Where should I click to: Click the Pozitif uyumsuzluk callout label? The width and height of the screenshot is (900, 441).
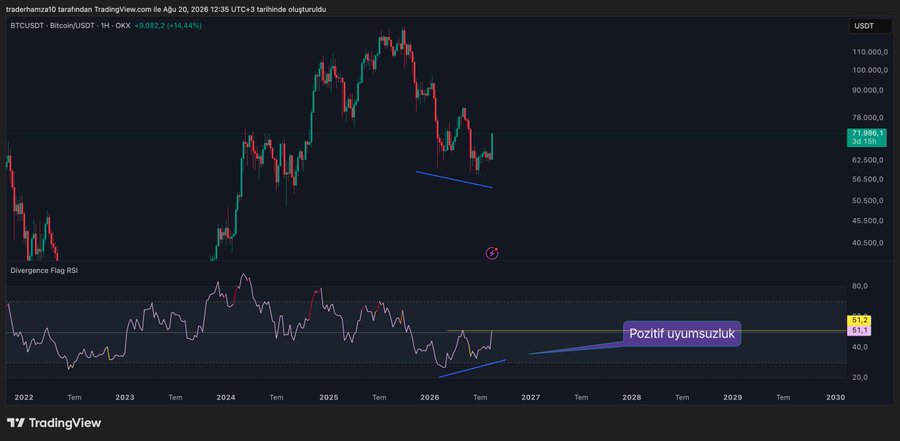(x=682, y=334)
